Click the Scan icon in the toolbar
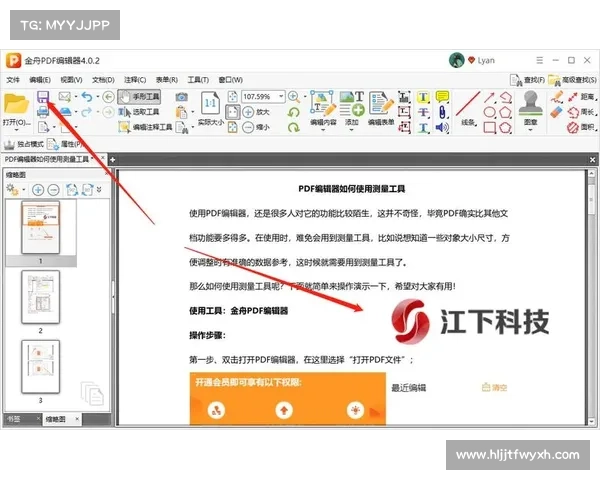This screenshot has height=480, width=600. pyautogui.click(x=65, y=112)
